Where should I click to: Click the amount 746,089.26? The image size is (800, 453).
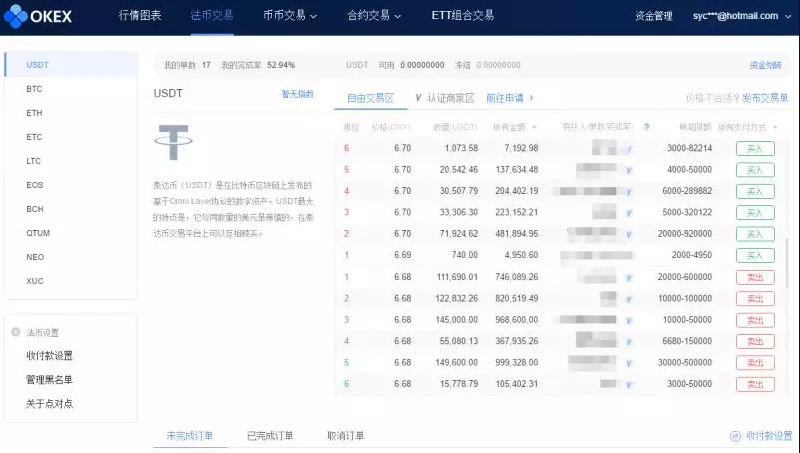(516, 277)
